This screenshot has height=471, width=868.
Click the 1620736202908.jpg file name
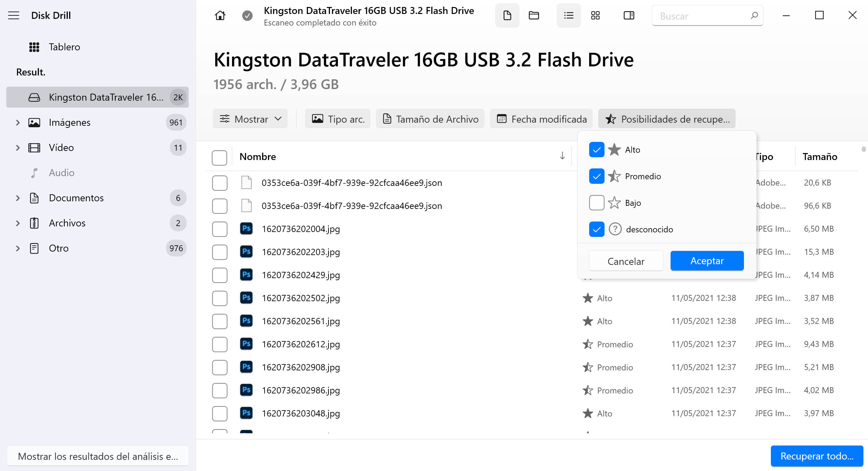click(301, 367)
